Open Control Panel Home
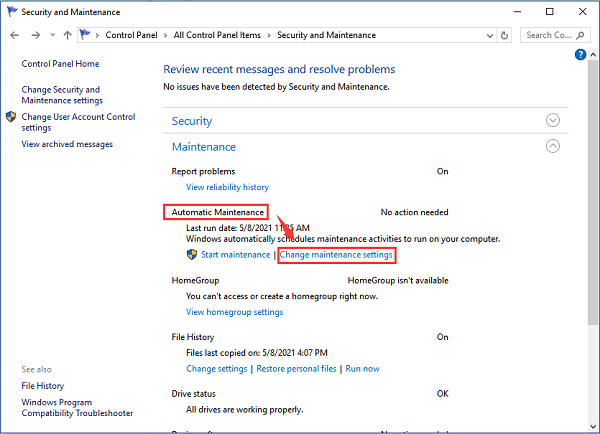The height and width of the screenshot is (434, 600). tap(60, 64)
